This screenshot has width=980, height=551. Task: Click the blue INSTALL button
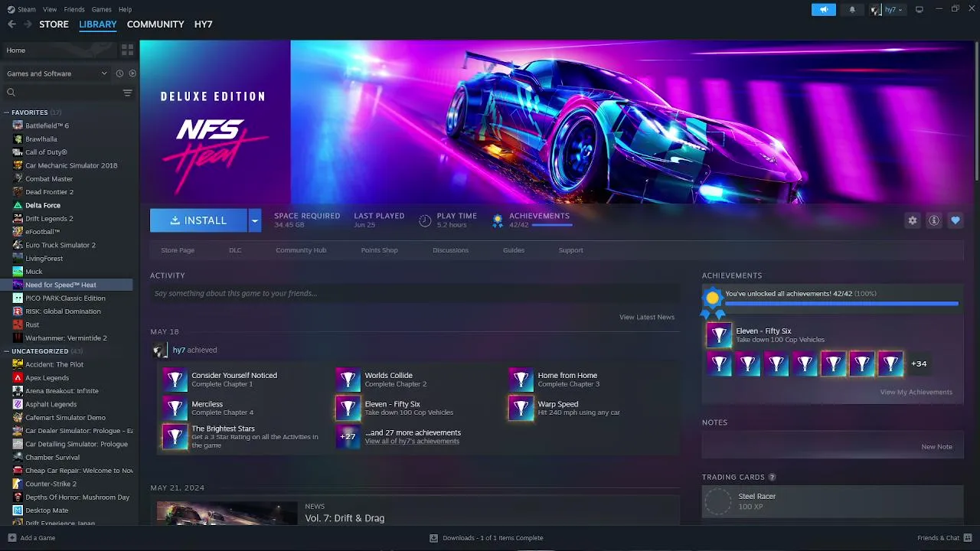198,220
